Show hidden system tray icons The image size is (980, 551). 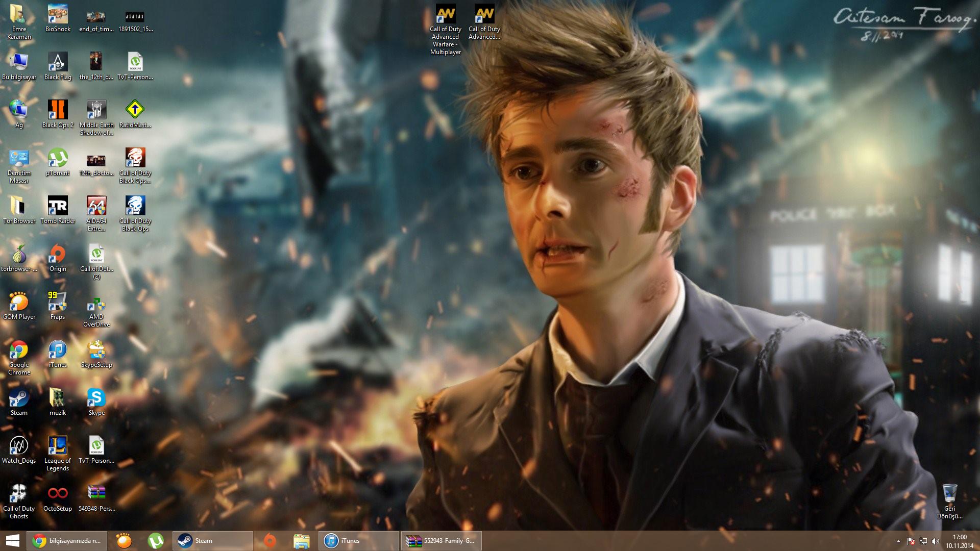[898, 541]
